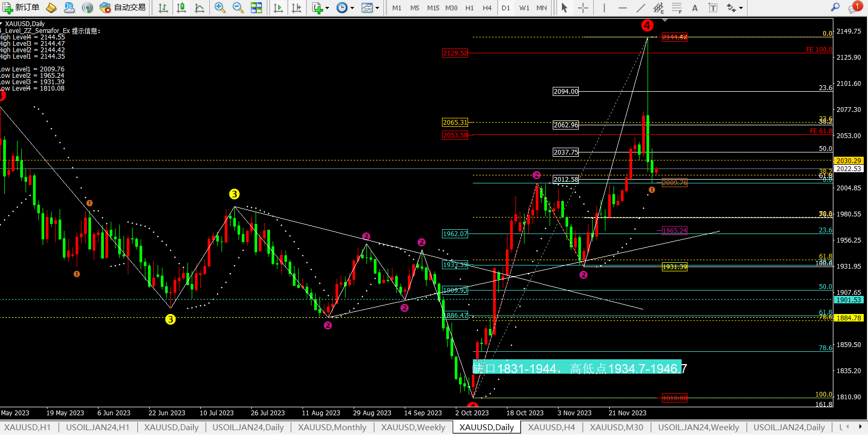Select the Fibonacci retracement tool
The image size is (868, 435).
point(677,7)
